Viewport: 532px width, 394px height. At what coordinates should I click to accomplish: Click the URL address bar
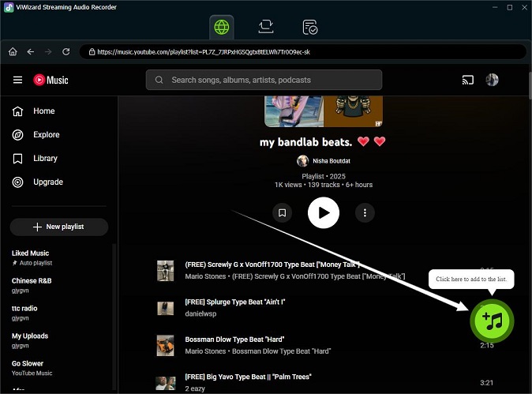click(x=302, y=52)
